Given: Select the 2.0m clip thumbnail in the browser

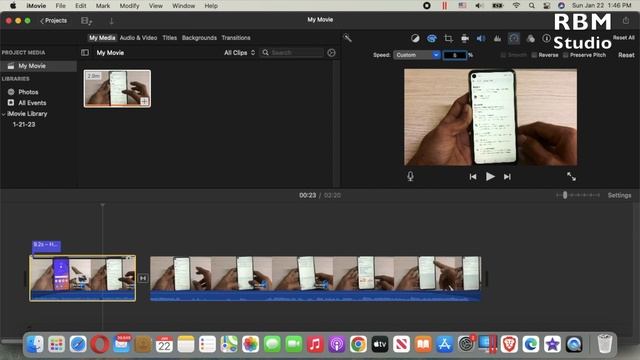Looking at the screenshot, I should (x=117, y=89).
